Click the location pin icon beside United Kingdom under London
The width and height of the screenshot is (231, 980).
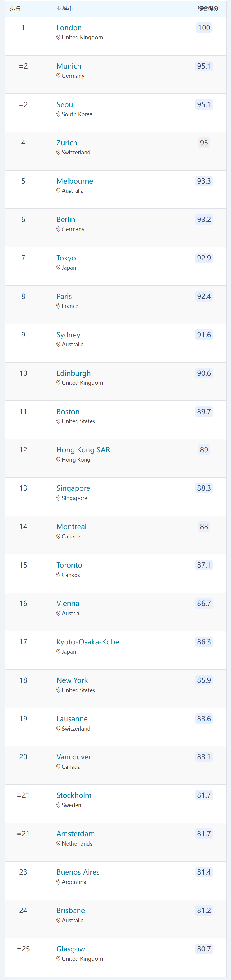[x=58, y=37]
